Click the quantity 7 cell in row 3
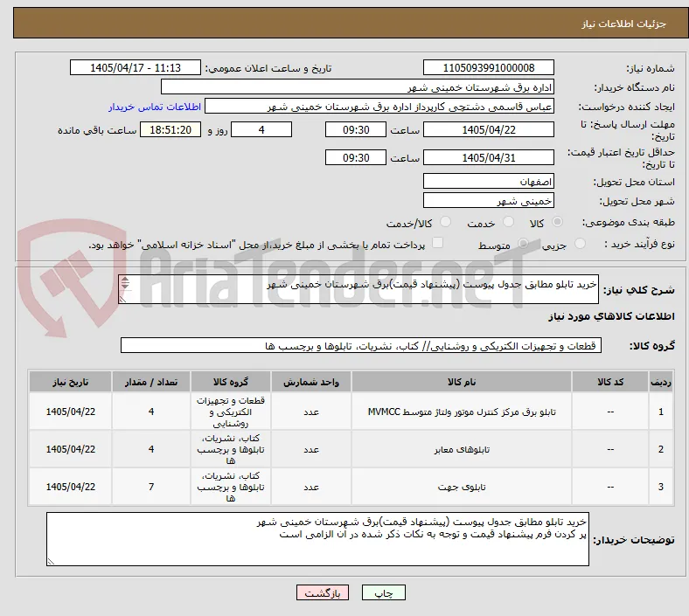The image size is (689, 616). click(151, 487)
